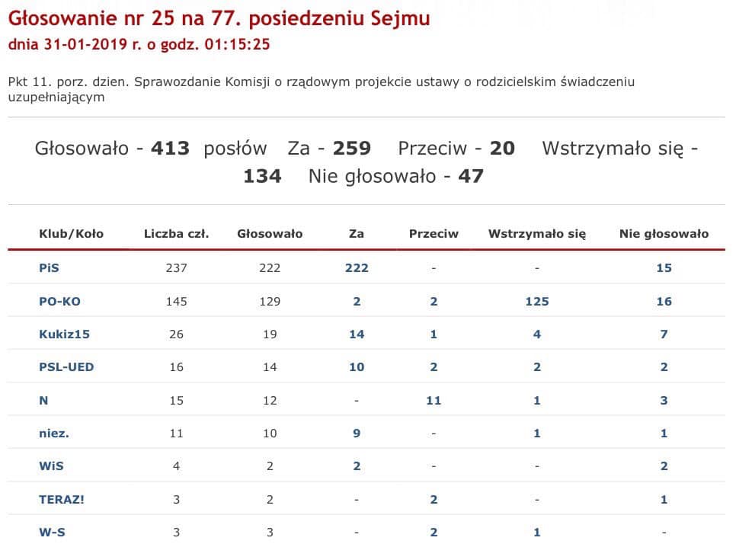Viewport: 736px width, 560px height.
Task: Open the niez. group link
Action: [x=54, y=433]
